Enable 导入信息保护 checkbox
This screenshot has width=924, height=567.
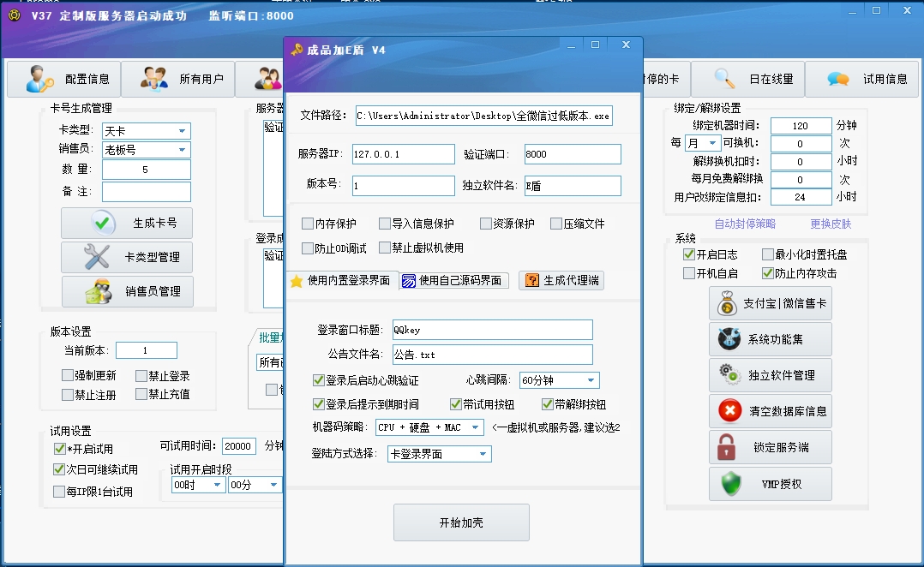pos(385,224)
